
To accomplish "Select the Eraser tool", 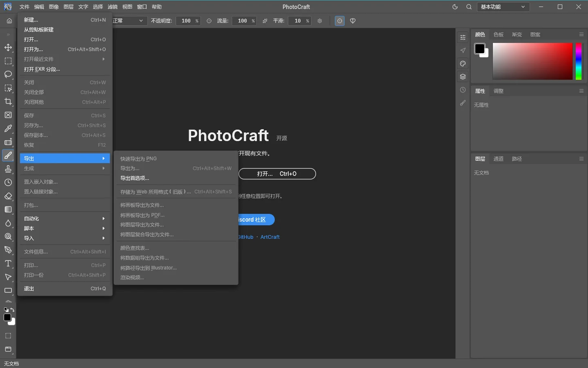I will click(x=8, y=196).
